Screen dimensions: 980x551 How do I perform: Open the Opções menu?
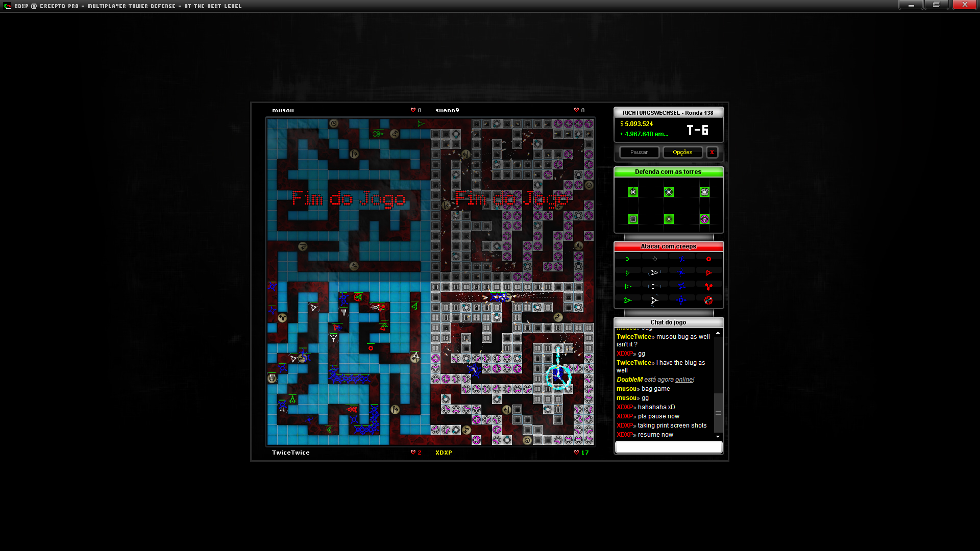682,152
